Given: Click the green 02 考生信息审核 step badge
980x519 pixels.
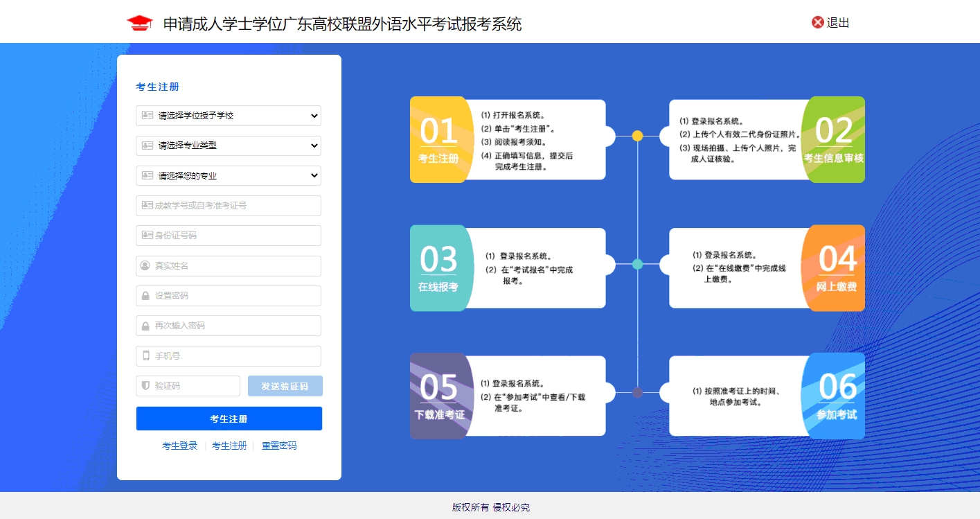Looking at the screenshot, I should click(x=834, y=140).
